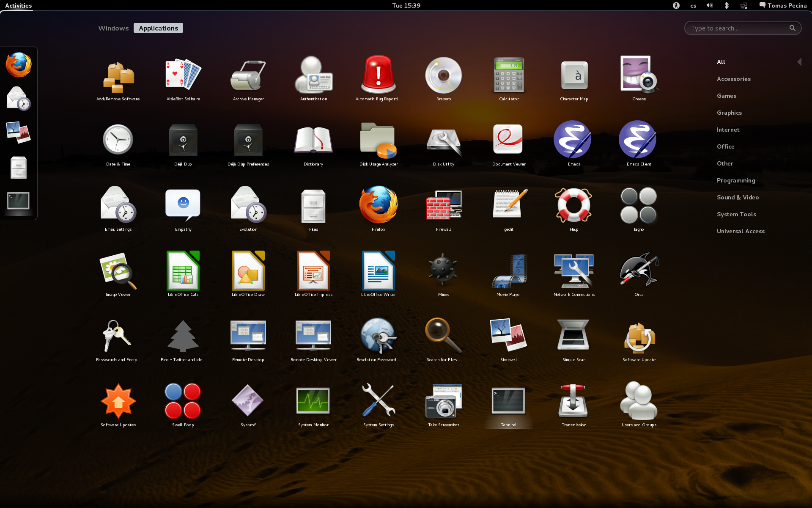
Task: Start the Iagno game
Action: (639, 210)
